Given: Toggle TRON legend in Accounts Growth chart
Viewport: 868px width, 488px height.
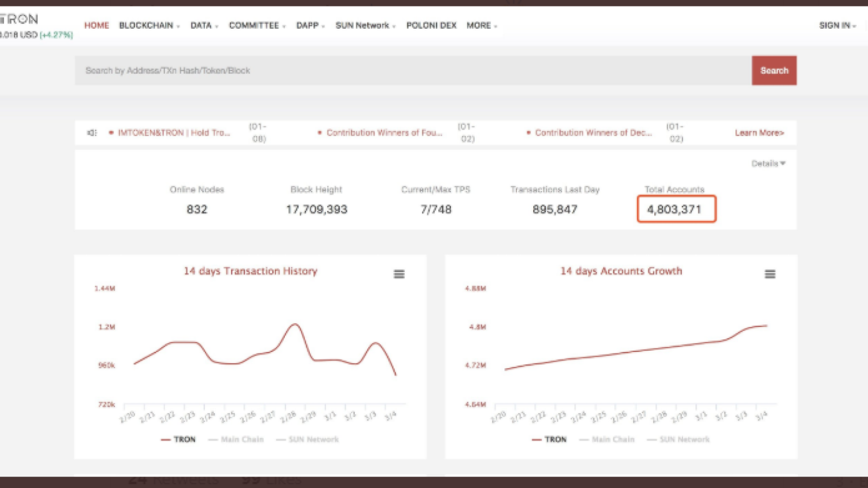Looking at the screenshot, I should (549, 439).
